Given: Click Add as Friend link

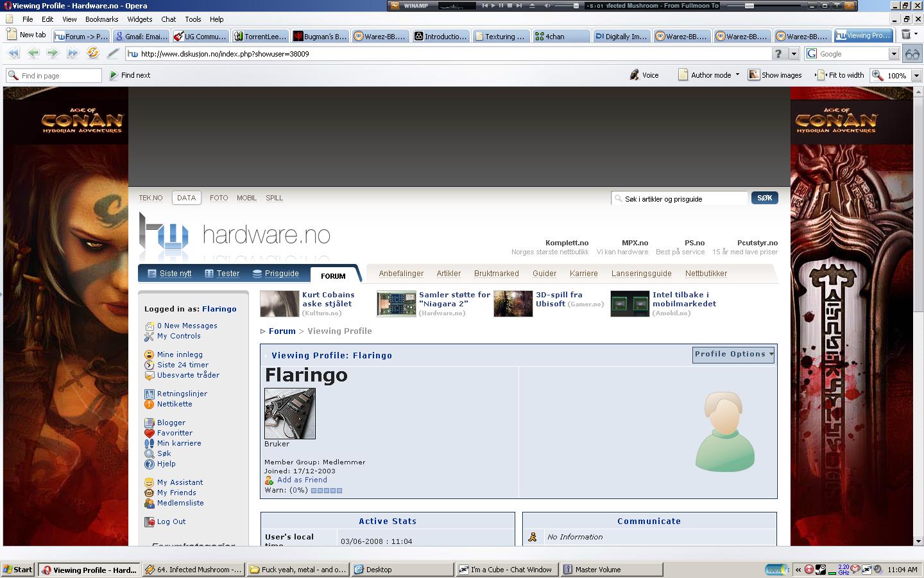Looking at the screenshot, I should (302, 480).
